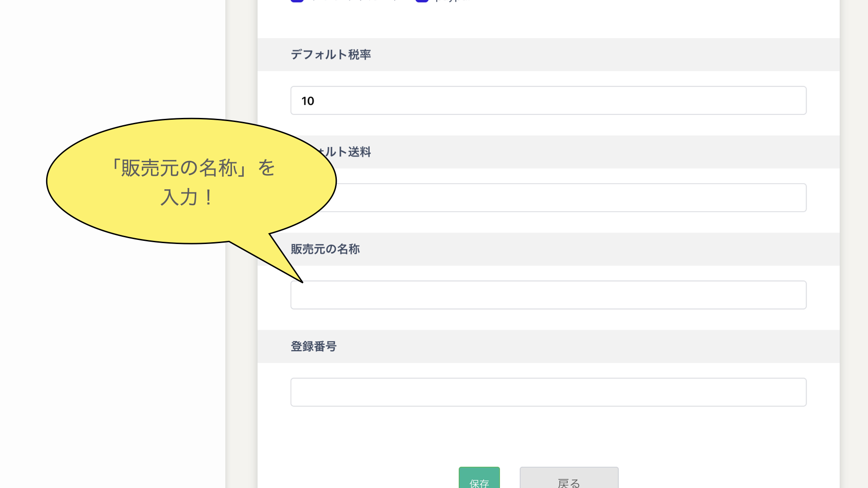
Task: Click the 販売元の名称 text field
Action: 548,295
